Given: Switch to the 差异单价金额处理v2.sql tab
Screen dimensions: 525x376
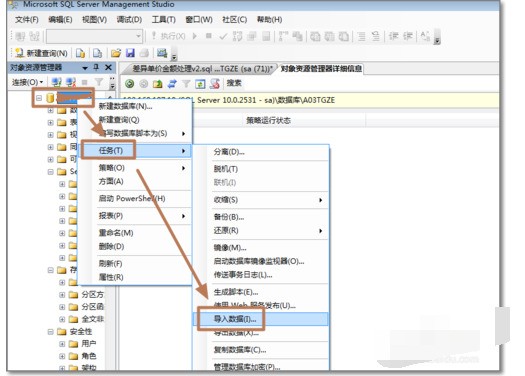Looking at the screenshot, I should 202,69.
